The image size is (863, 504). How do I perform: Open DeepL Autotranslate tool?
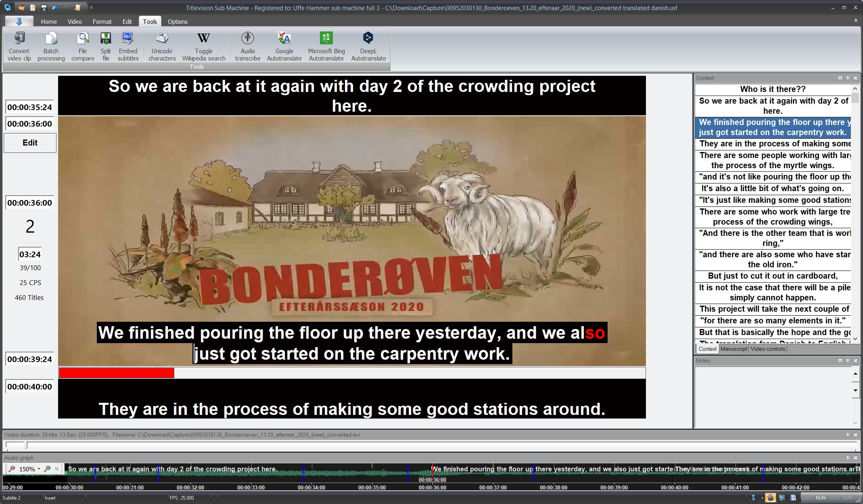click(368, 39)
